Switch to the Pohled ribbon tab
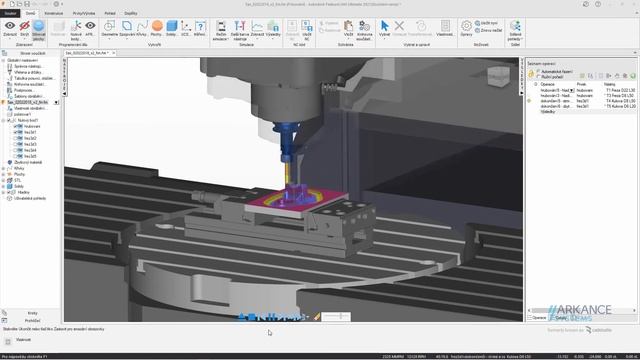 point(110,13)
